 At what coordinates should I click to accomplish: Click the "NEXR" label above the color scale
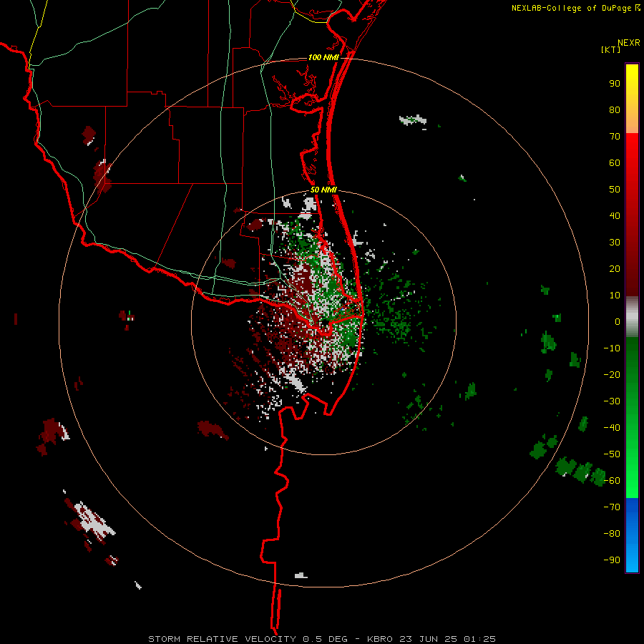click(x=629, y=43)
